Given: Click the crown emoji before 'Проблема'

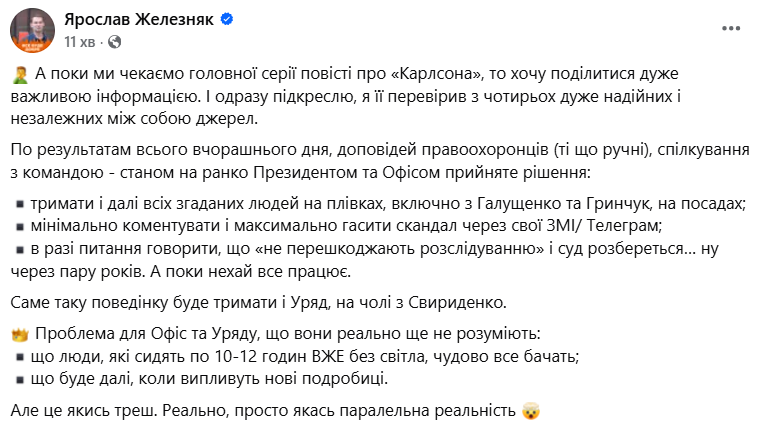Looking at the screenshot, I should [x=20, y=331].
